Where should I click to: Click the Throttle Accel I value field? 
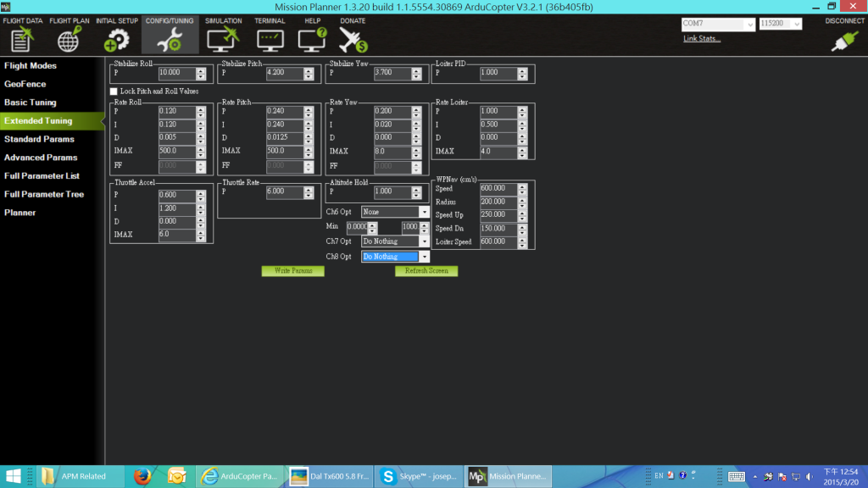point(177,208)
